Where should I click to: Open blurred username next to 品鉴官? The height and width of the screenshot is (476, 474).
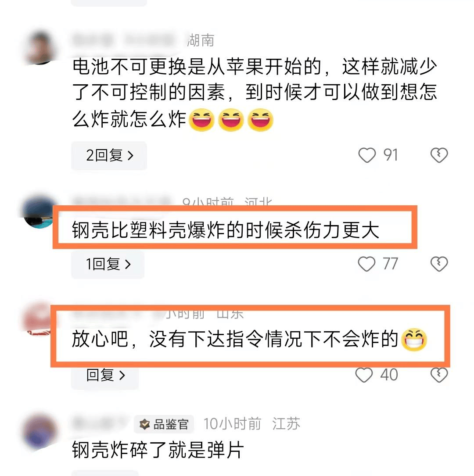click(99, 424)
